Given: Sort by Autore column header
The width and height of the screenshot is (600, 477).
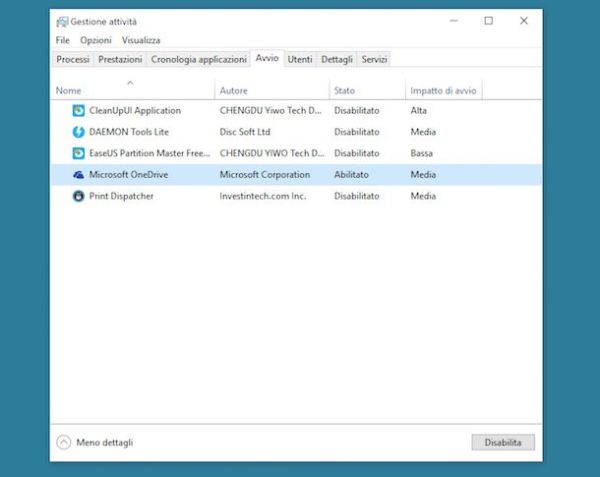Looking at the screenshot, I should 233,91.
